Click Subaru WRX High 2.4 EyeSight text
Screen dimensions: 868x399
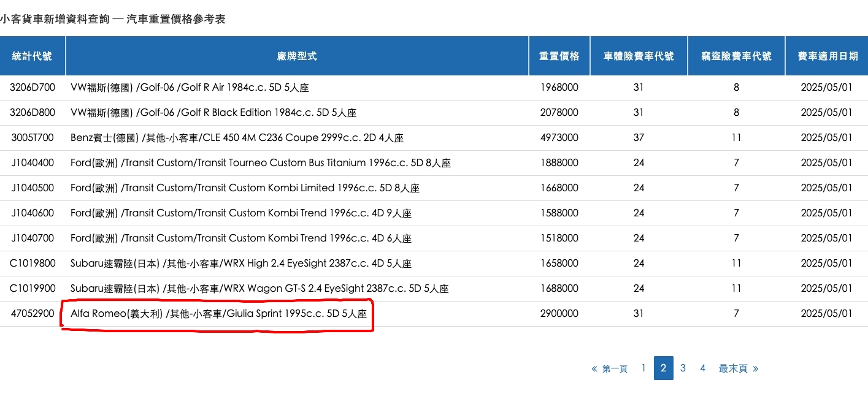point(241,264)
